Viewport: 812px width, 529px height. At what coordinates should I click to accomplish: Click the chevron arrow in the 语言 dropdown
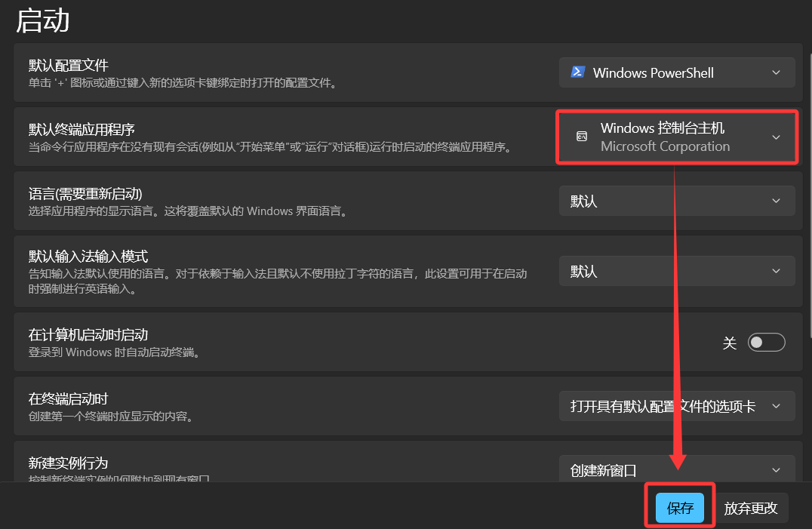click(x=776, y=201)
